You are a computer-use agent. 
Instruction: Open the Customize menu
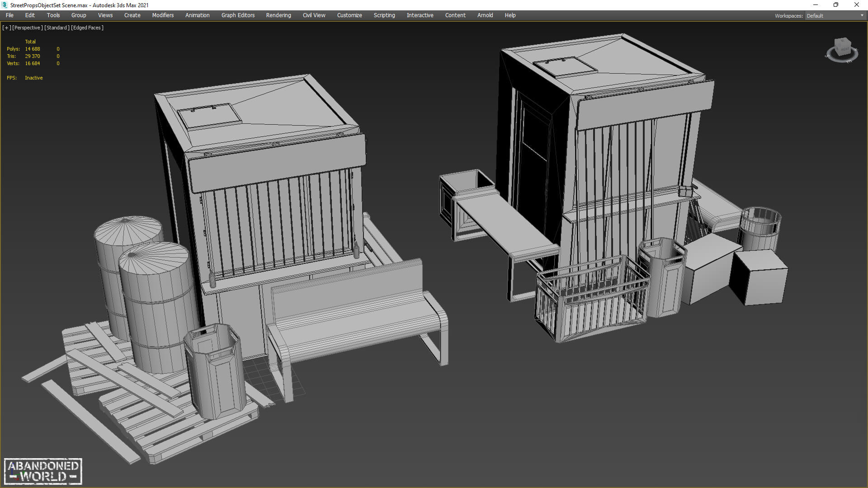349,15
